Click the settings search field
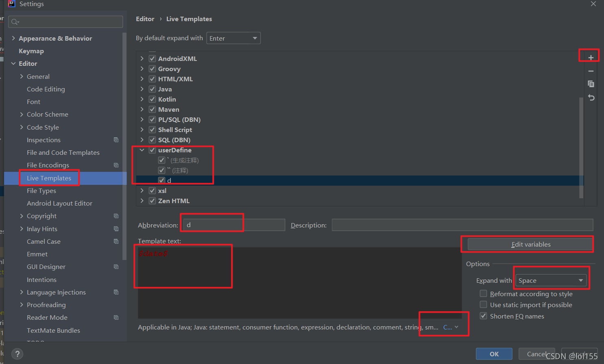Screen dimensions: 604x364 coord(65,22)
